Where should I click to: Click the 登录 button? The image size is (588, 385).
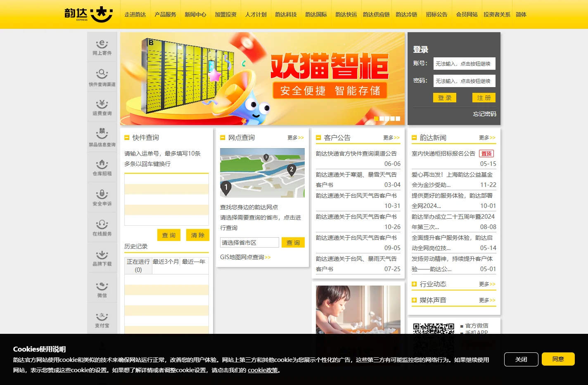[445, 98]
